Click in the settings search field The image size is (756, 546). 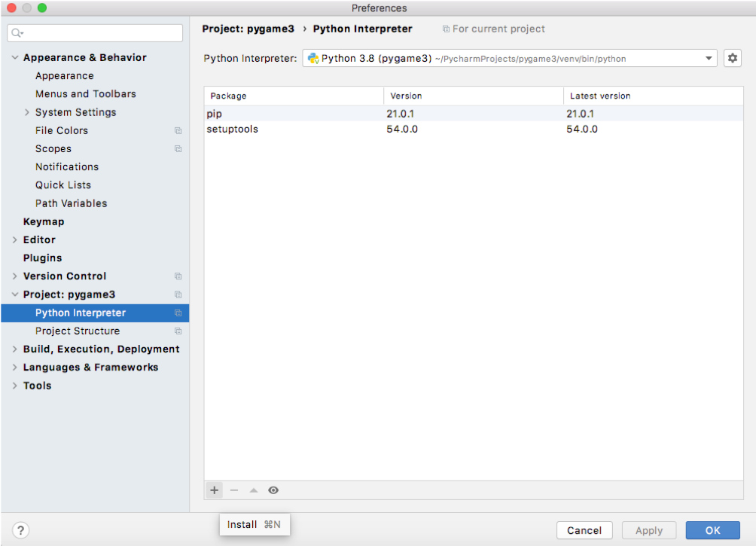click(95, 33)
